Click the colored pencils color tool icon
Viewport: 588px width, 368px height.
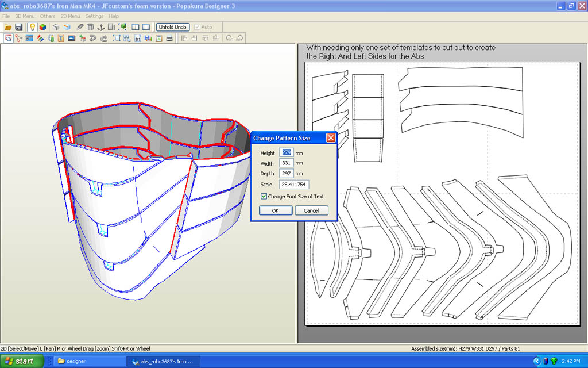click(40, 39)
